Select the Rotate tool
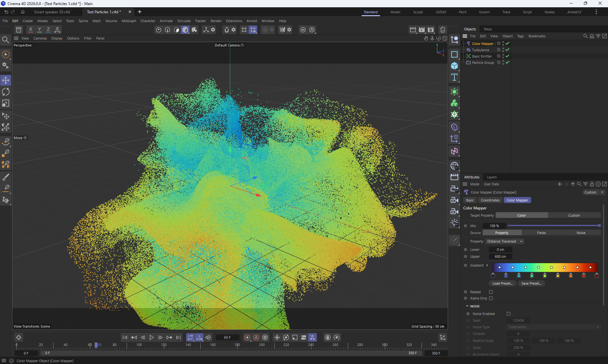608x364 pixels. (x=6, y=92)
